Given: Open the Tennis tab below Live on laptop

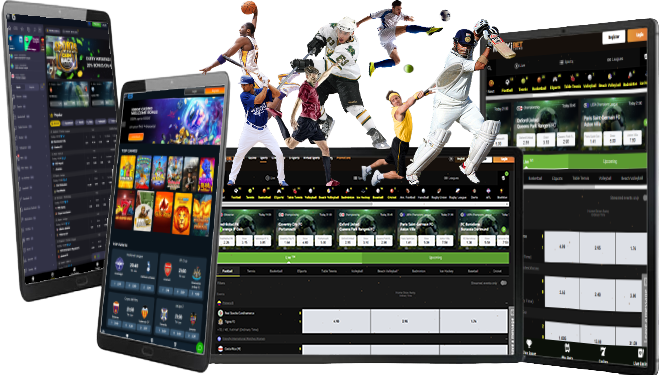Looking at the screenshot, I should pyautogui.click(x=251, y=271).
